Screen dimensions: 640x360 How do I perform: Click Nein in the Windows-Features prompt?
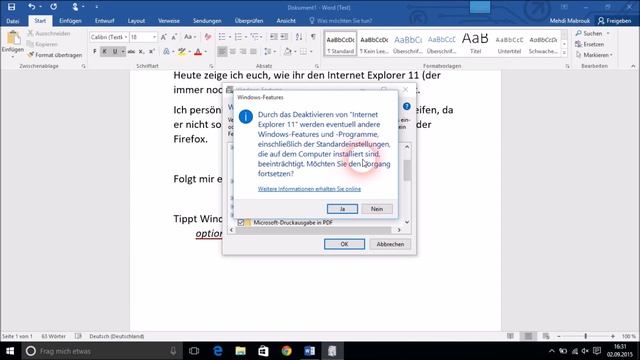(x=377, y=209)
